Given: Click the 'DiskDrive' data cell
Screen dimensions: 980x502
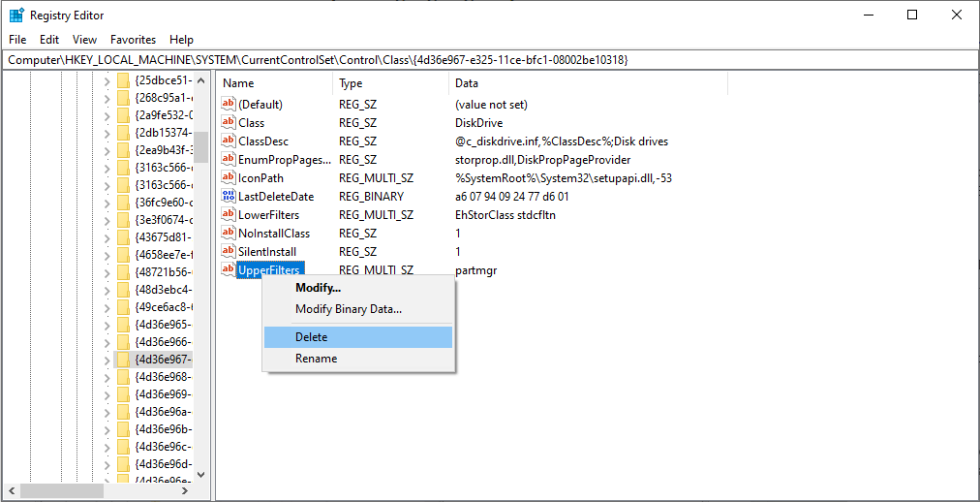Looking at the screenshot, I should 478,122.
